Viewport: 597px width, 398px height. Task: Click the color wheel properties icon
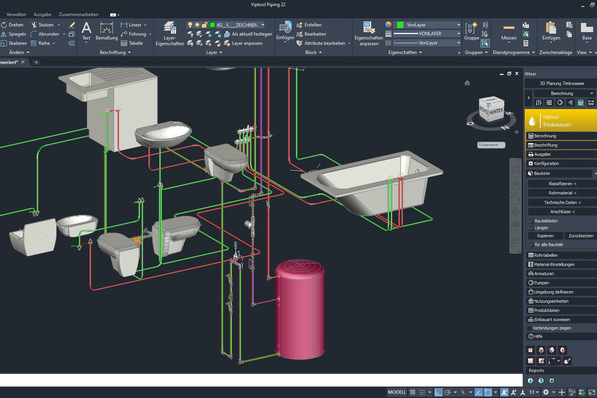pyautogui.click(x=388, y=25)
